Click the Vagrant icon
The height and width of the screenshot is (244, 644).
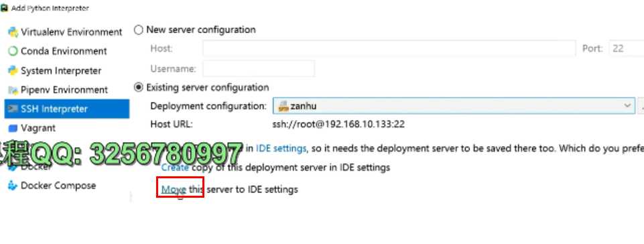(x=13, y=129)
